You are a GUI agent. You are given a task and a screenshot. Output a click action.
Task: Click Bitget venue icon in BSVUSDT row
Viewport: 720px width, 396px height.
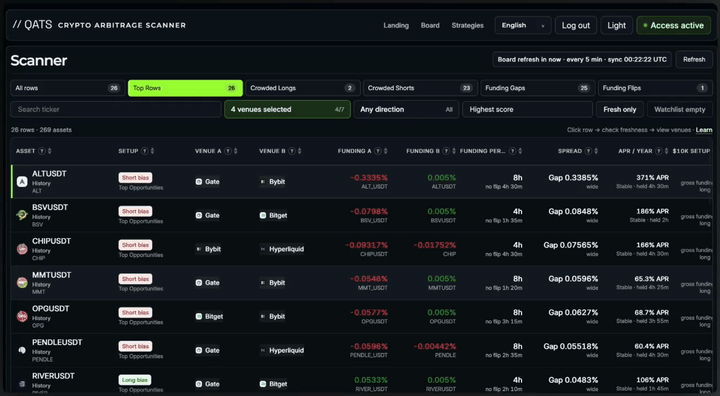[263, 215]
